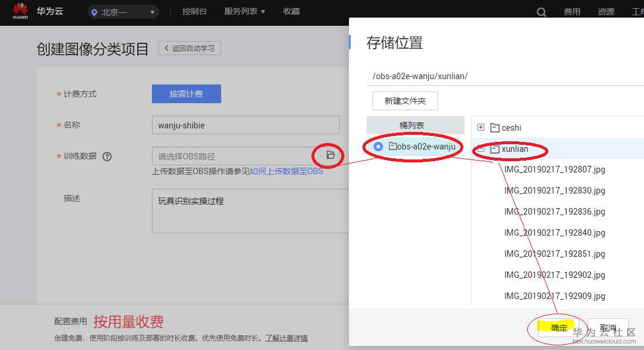Click the location pin icon beside 北京一
The height and width of the screenshot is (350, 644).
point(94,11)
